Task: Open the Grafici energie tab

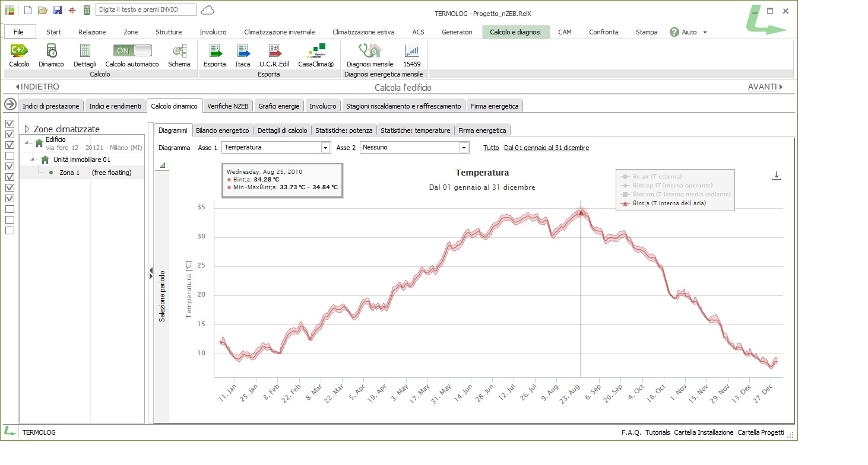Action: (x=279, y=106)
